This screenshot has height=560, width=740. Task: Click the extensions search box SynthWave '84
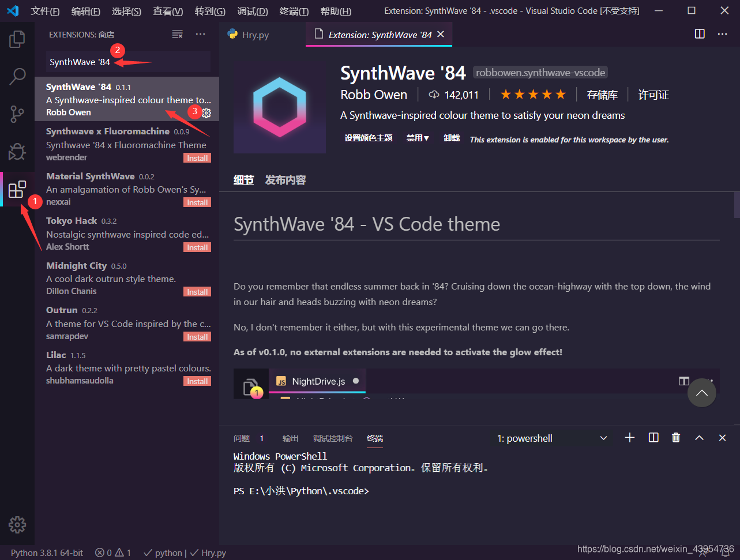[x=128, y=62]
